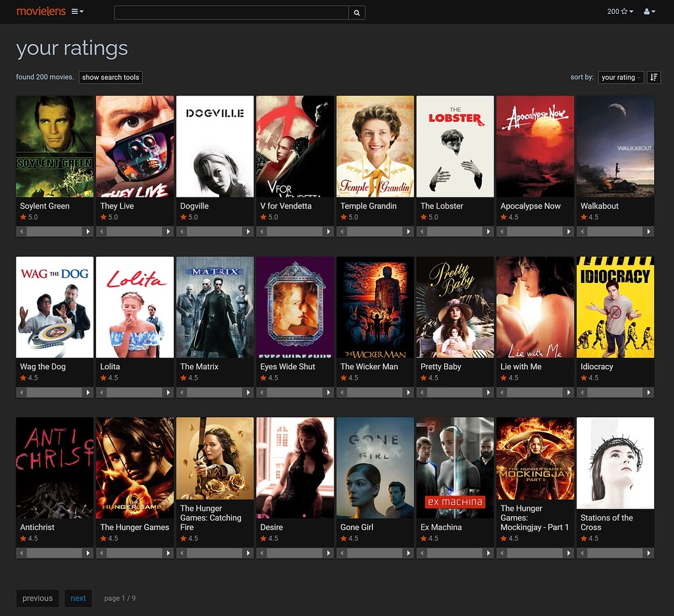Click the right arrow under Soylent Green
674x616 pixels.
(88, 232)
